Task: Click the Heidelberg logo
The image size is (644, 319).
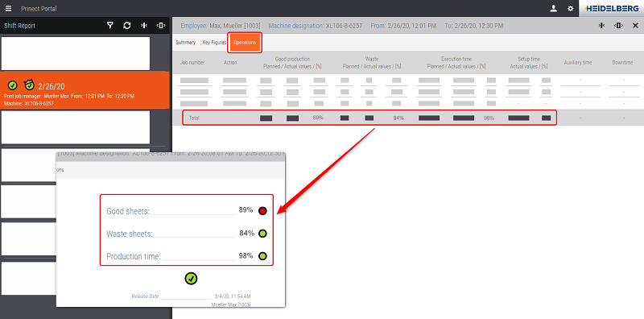Action: click(612, 8)
